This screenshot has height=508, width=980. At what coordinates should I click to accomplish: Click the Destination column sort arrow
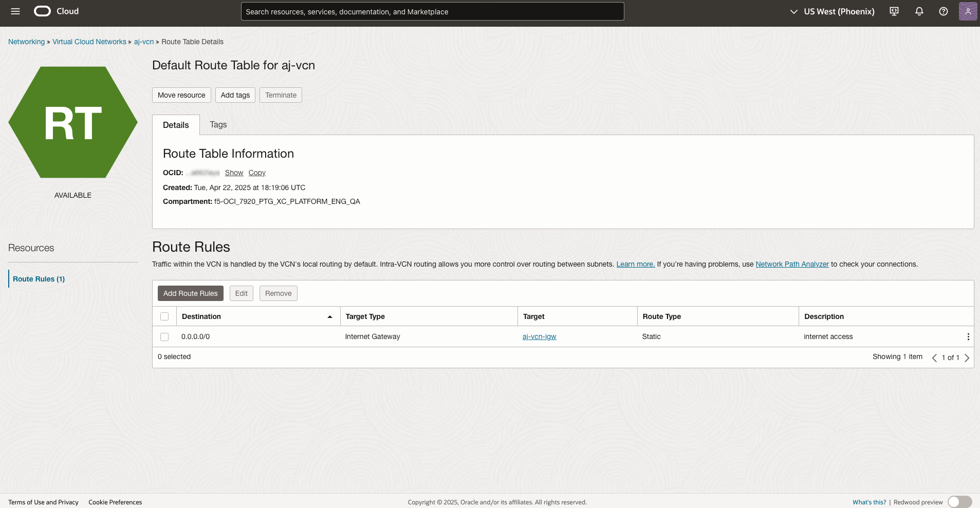330,316
